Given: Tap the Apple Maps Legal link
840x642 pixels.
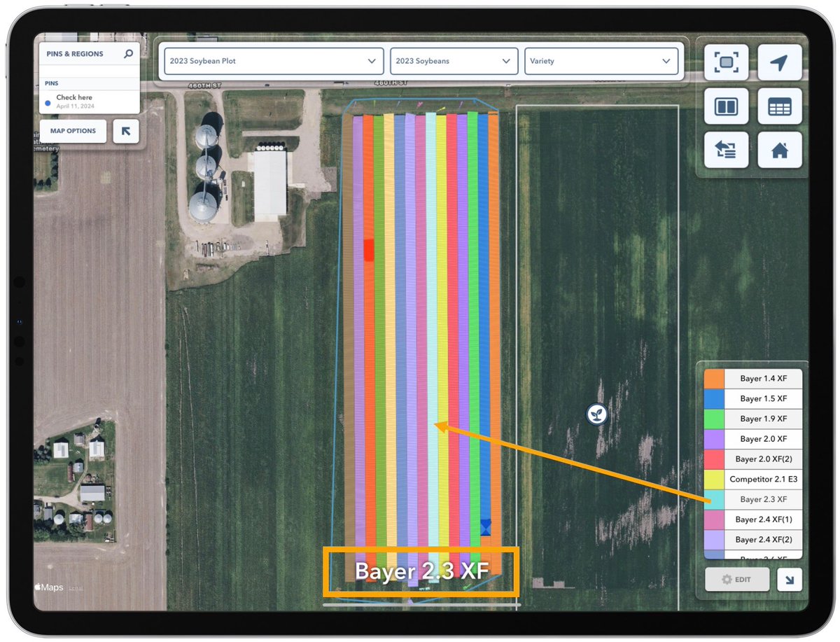Looking at the screenshot, I should (75, 588).
